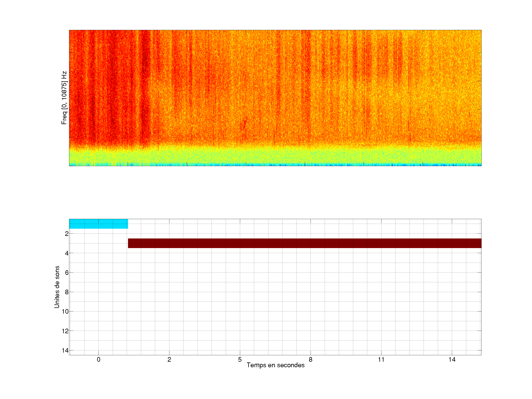The height and width of the screenshot is (399, 532).
Task: Click y-axis tick label 4 of lower plot
Action: 67,253
